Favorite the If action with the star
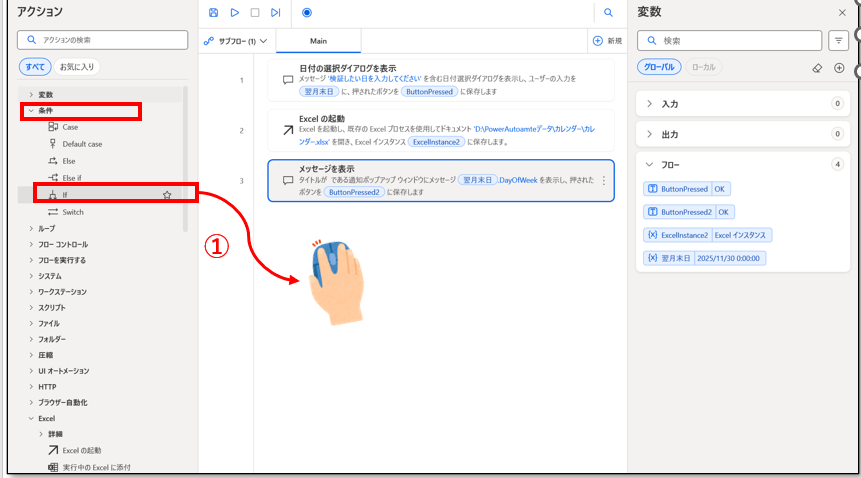 [167, 195]
